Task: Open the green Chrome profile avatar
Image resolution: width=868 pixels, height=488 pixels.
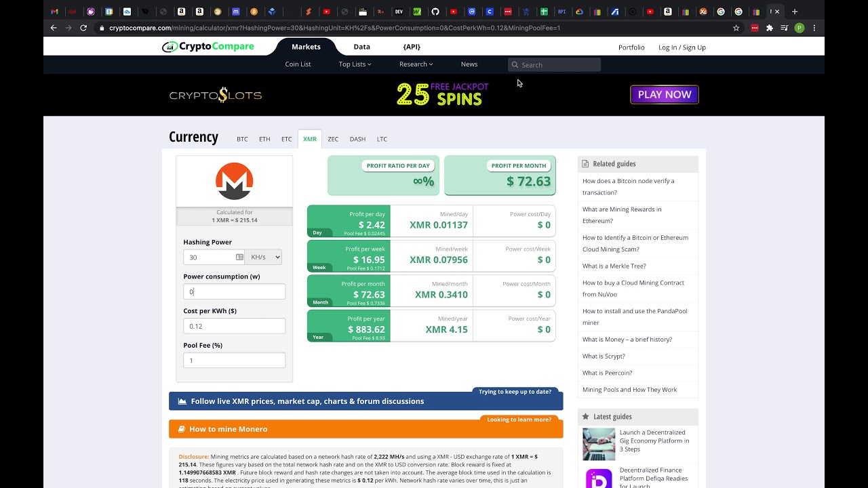Action: (x=800, y=28)
